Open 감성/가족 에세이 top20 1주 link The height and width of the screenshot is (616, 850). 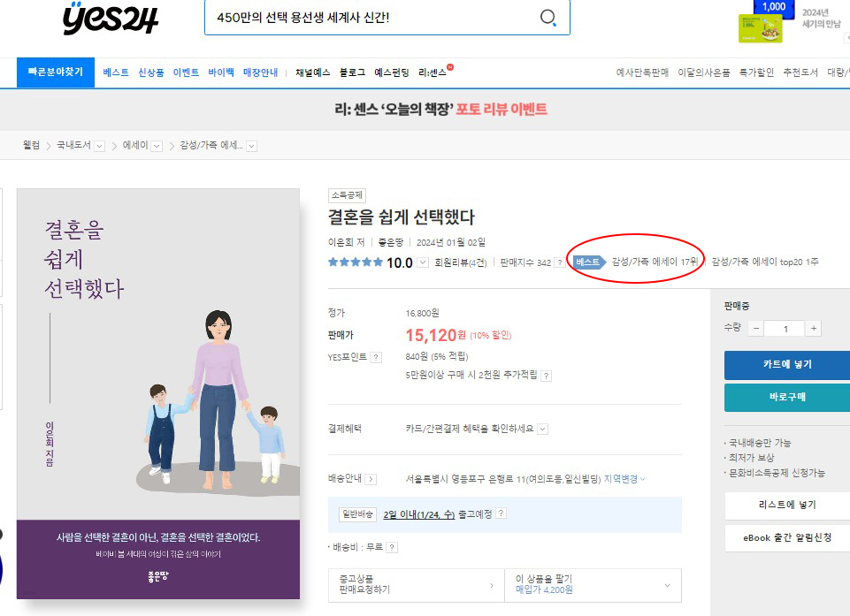click(765, 262)
